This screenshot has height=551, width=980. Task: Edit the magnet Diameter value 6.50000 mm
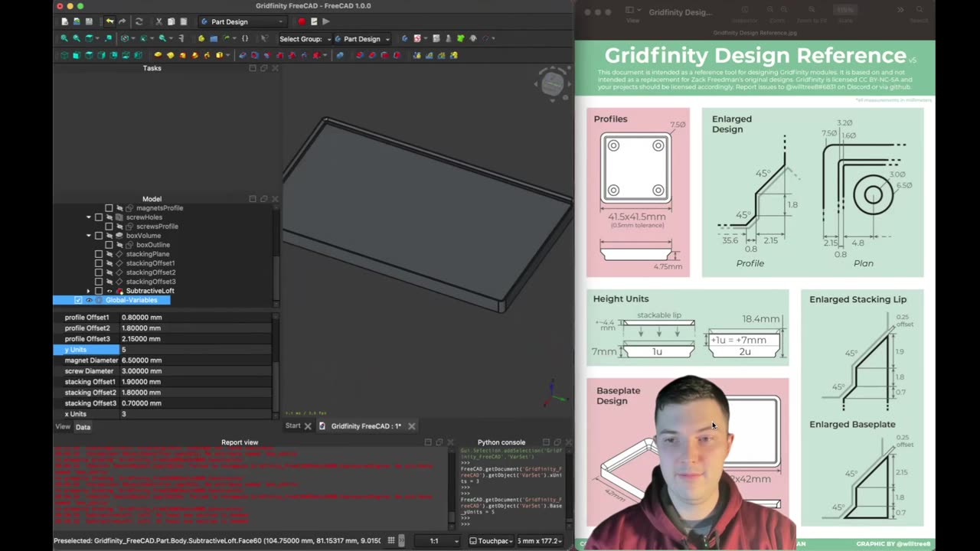(x=196, y=360)
